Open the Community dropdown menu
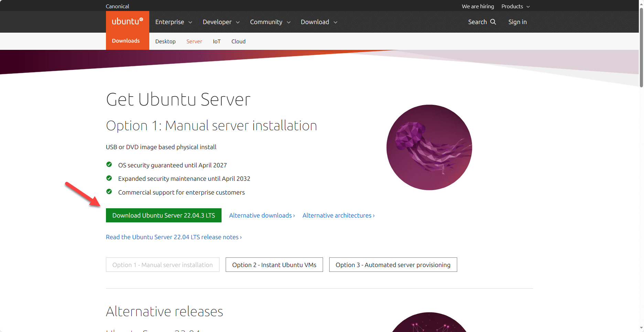 pyautogui.click(x=270, y=22)
